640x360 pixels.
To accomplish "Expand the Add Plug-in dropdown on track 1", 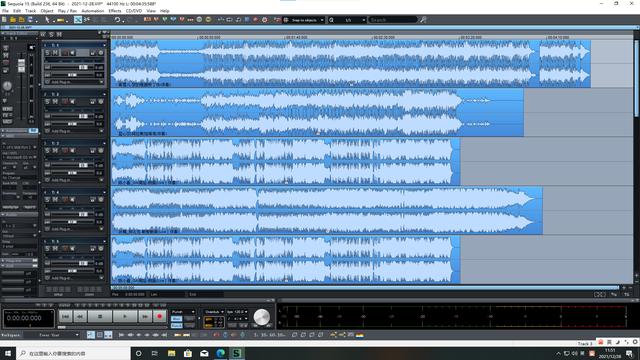I will tap(102, 82).
